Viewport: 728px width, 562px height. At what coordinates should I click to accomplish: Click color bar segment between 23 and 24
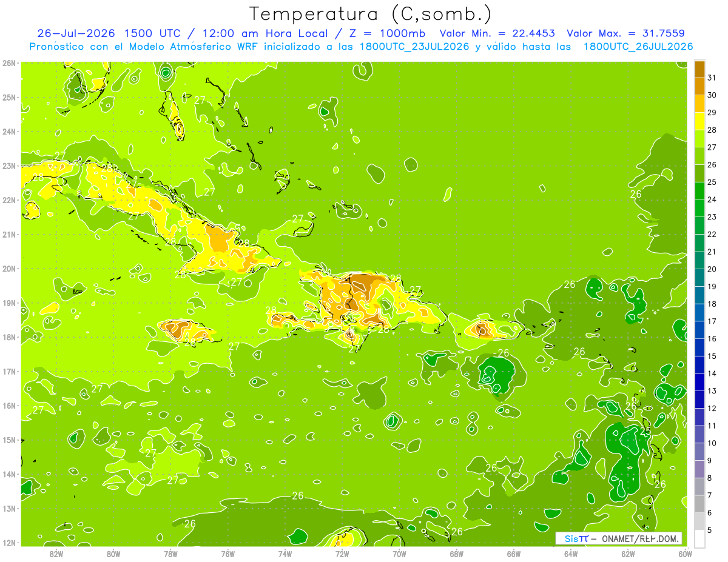[x=699, y=209]
